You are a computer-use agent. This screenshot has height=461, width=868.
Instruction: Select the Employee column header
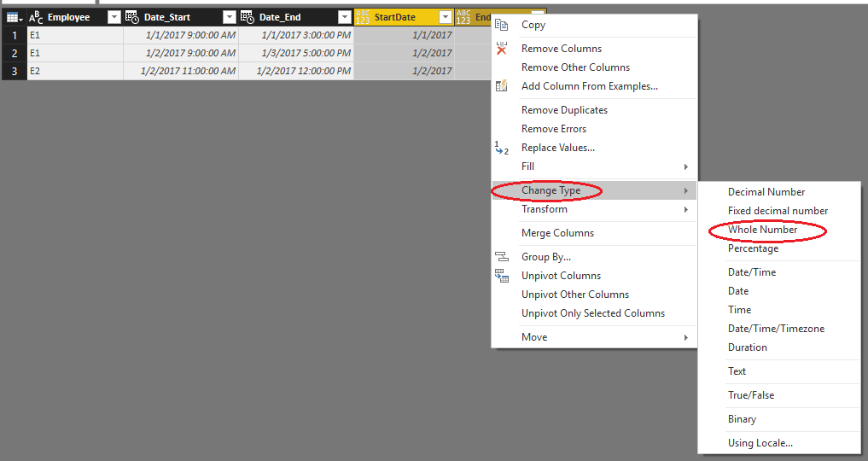pyautogui.click(x=68, y=18)
